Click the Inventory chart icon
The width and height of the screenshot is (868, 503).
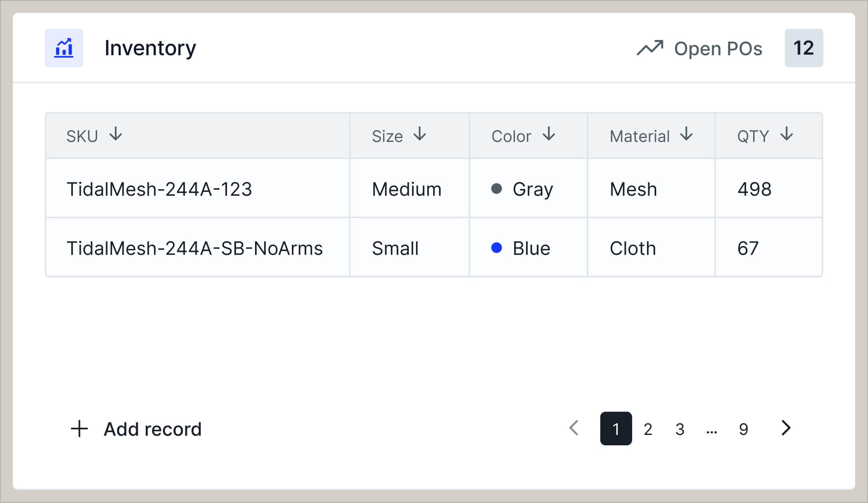64,48
